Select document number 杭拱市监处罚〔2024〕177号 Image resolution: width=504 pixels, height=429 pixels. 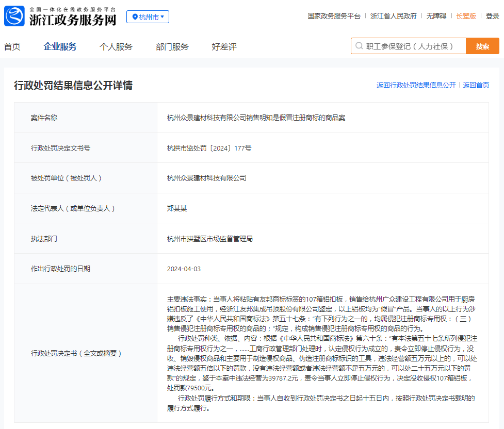point(209,148)
